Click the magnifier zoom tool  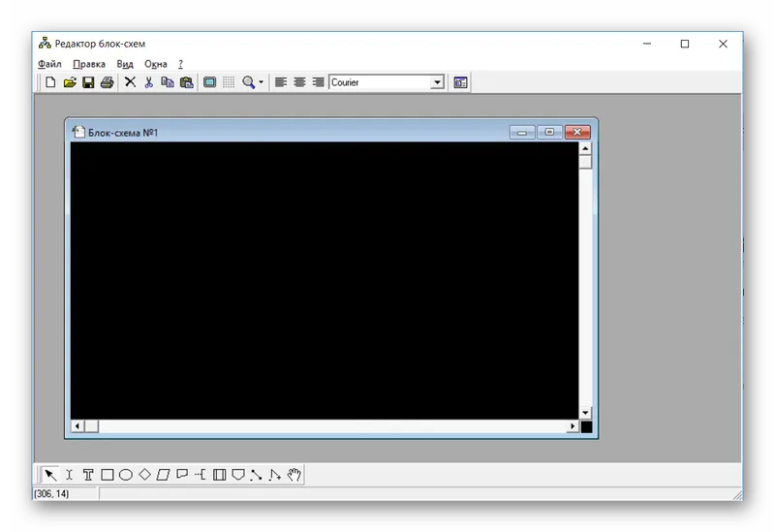pos(249,82)
